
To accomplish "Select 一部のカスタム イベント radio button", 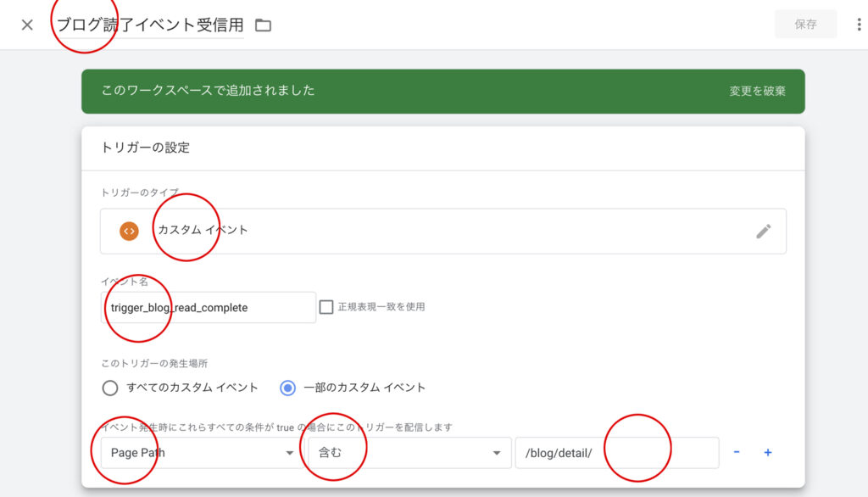I will click(287, 388).
